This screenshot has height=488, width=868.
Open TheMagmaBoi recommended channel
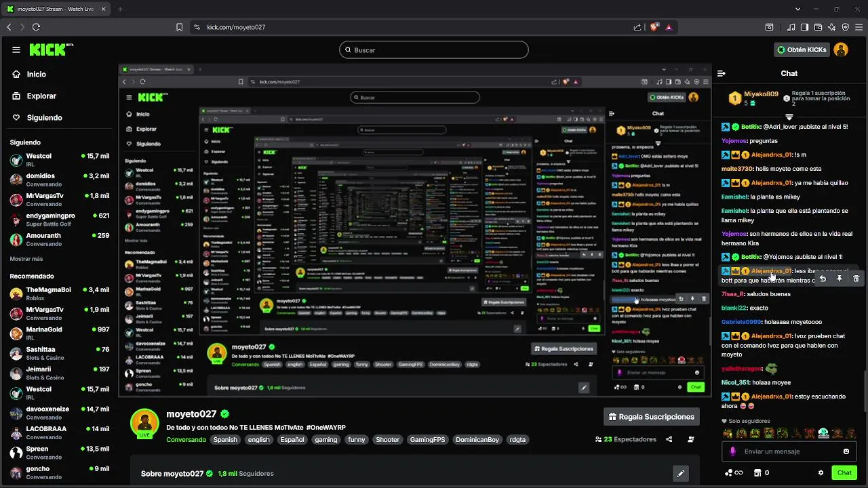(x=60, y=293)
